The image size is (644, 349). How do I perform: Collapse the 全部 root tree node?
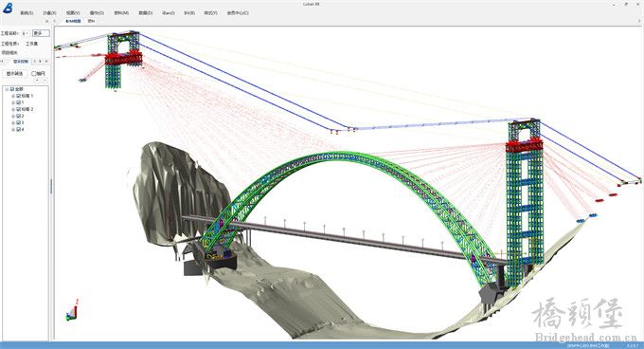pyautogui.click(x=7, y=89)
